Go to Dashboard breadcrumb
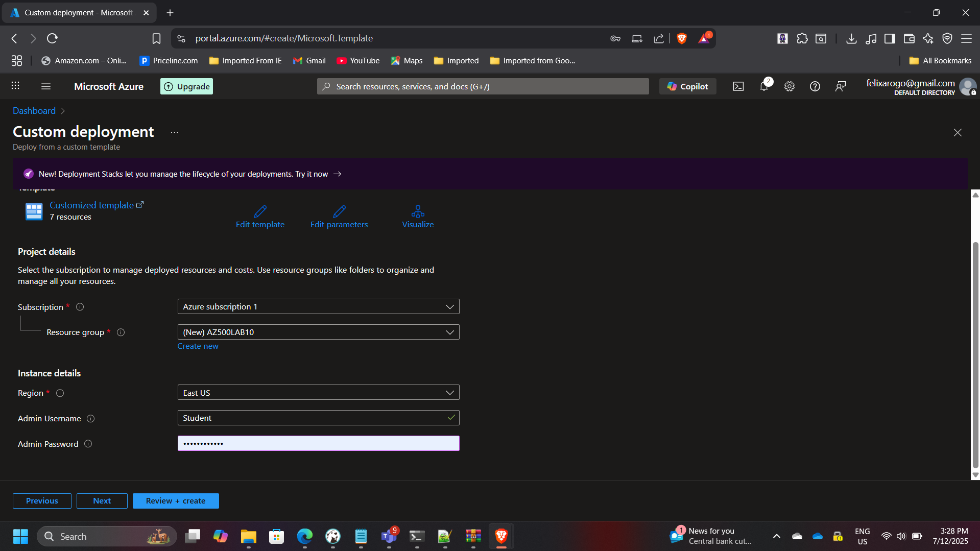Image resolution: width=980 pixels, height=551 pixels. [x=34, y=111]
